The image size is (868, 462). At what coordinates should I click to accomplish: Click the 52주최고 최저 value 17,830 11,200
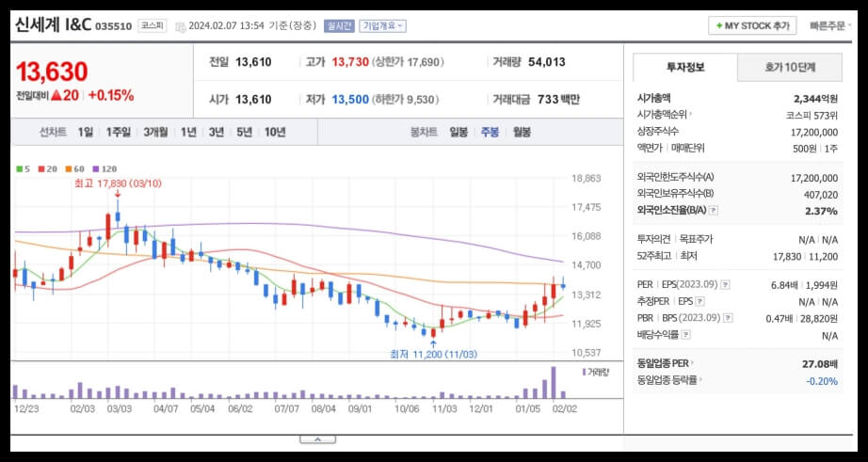tap(806, 256)
